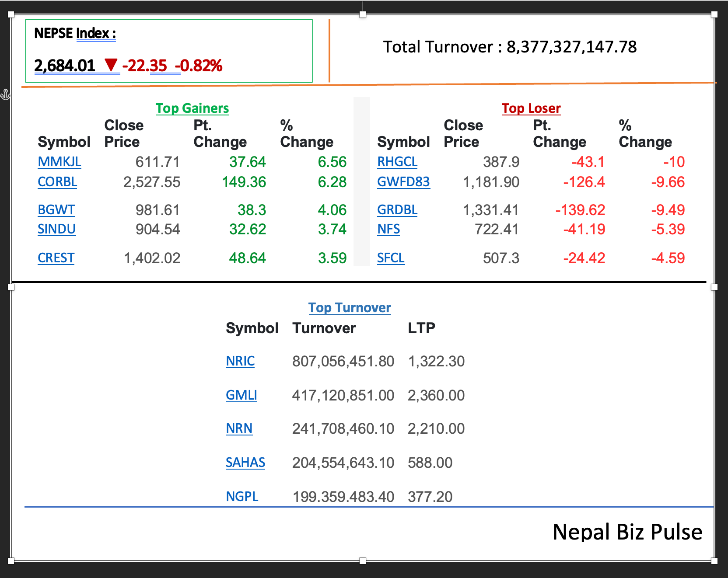The width and height of the screenshot is (728, 578).
Task: Click the red down-triangle beside NEPSE index value
Action: [x=111, y=65]
